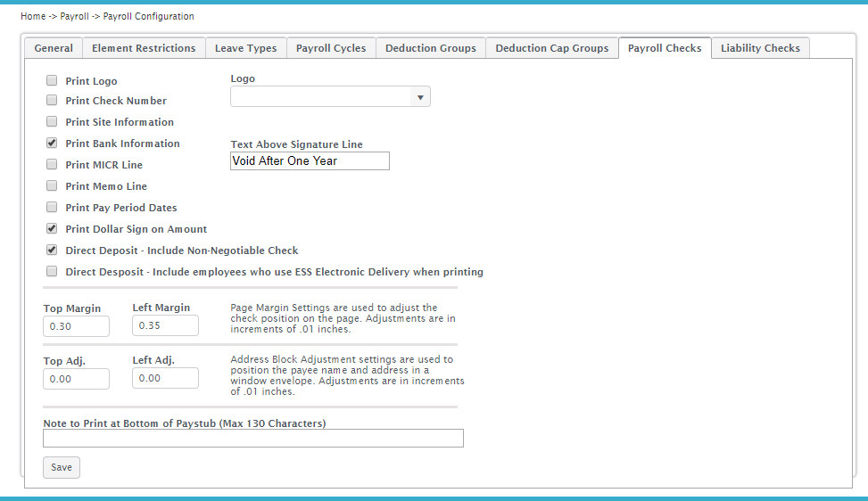Click the 'Address Block Adjustment' description text
Image resolution: width=868 pixels, height=501 pixels.
coord(348,375)
